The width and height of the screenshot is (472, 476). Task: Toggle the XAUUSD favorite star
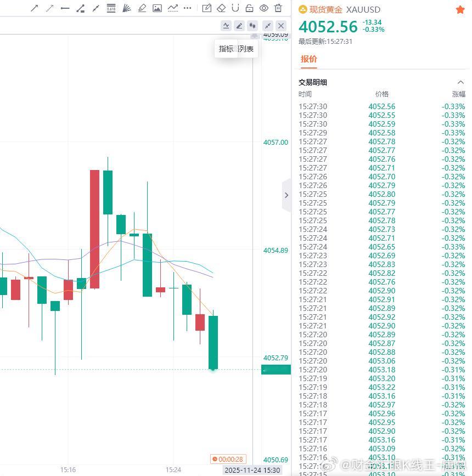(460, 9)
